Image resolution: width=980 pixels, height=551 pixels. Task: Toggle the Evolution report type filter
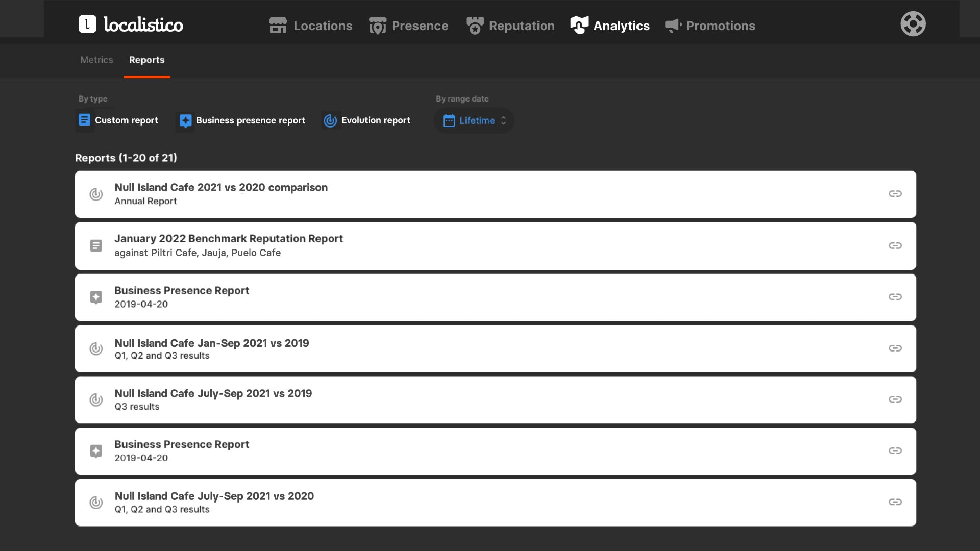367,120
